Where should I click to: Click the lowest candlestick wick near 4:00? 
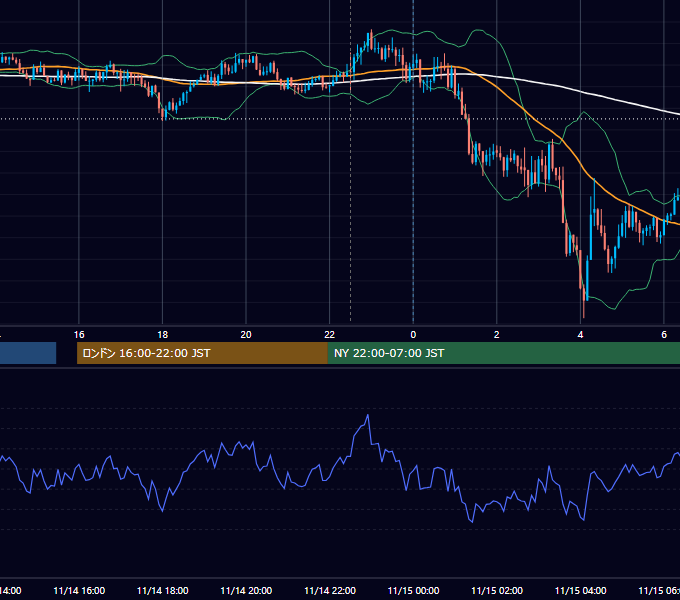tap(584, 312)
